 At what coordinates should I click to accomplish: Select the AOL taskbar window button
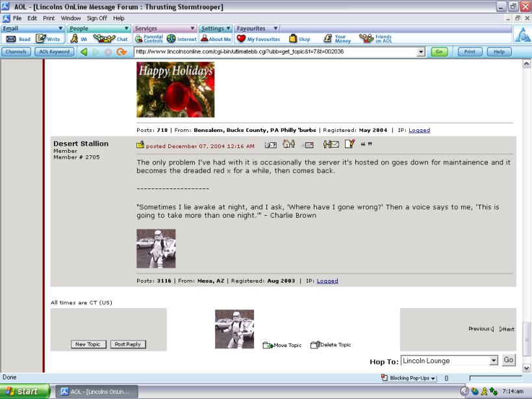tap(97, 392)
